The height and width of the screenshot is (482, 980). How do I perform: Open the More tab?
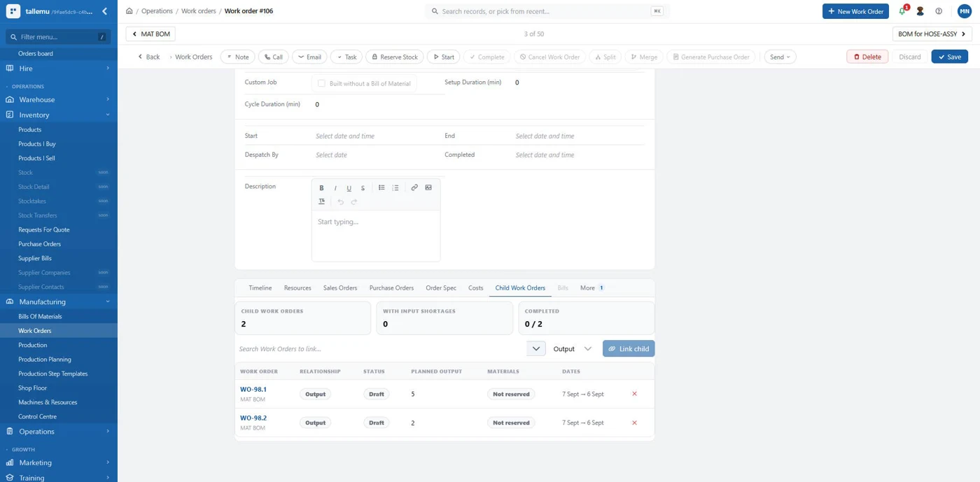click(x=591, y=288)
